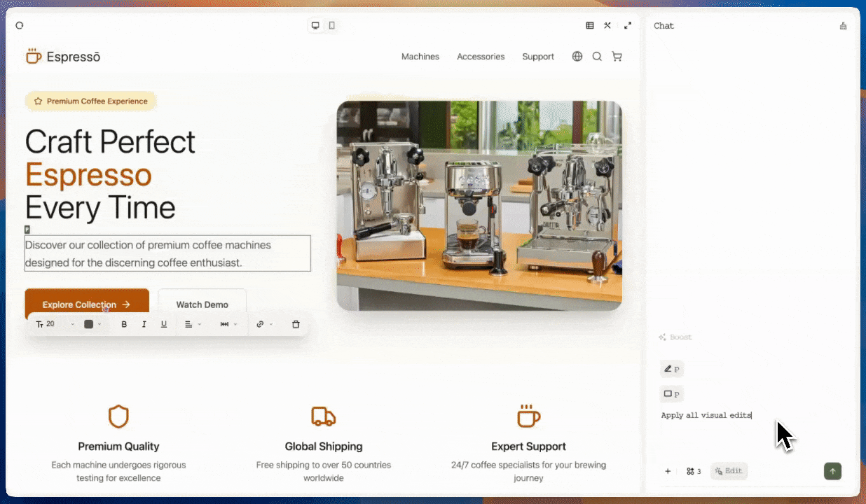The width and height of the screenshot is (866, 504).
Task: Expand the text color dropdown arrow
Action: tap(99, 324)
